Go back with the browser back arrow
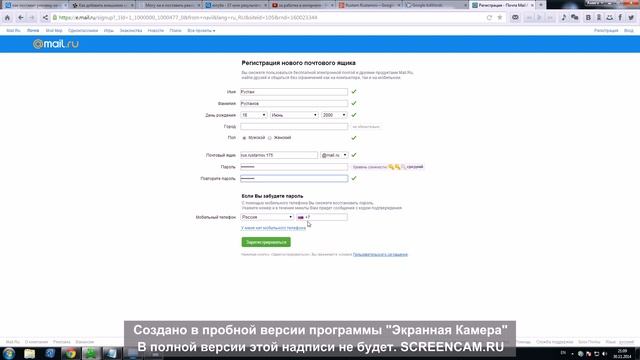The height and width of the screenshot is (360, 640). [20, 18]
